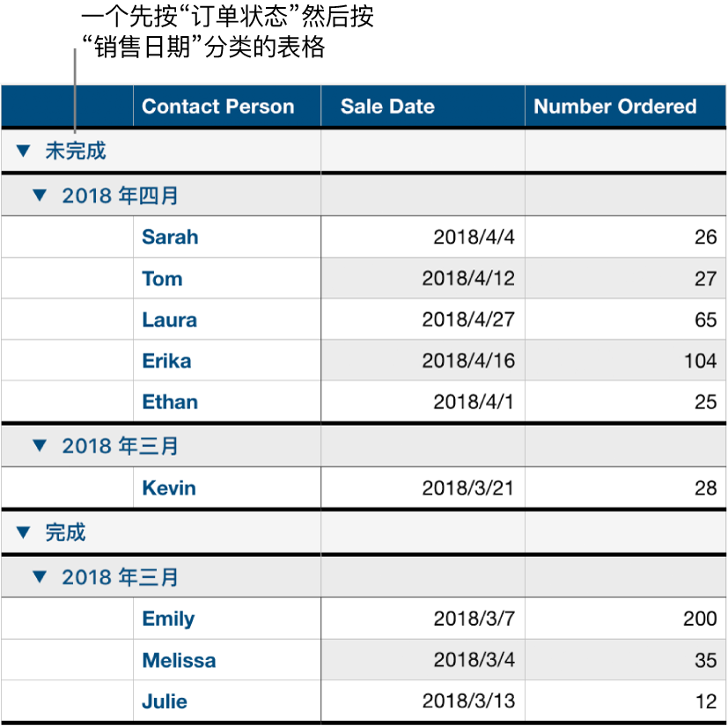The width and height of the screenshot is (728, 726).
Task: Select the contact name Sarah
Action: 169,237
